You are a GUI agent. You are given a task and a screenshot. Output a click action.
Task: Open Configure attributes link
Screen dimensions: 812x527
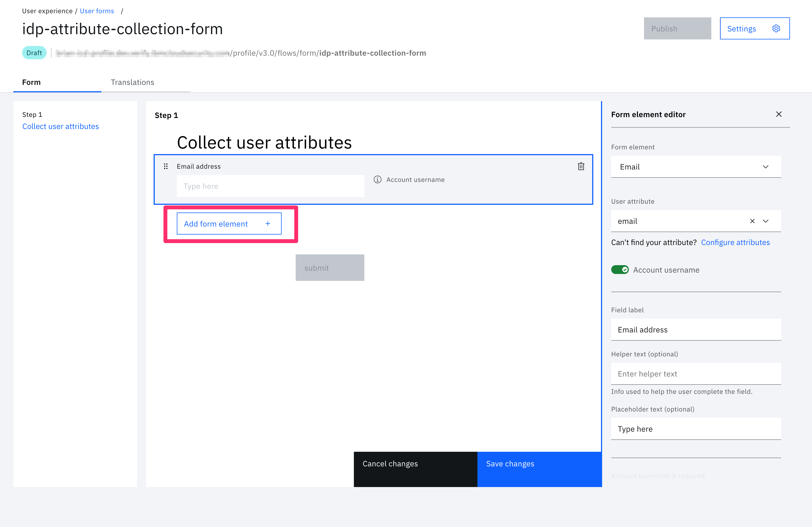tap(735, 242)
